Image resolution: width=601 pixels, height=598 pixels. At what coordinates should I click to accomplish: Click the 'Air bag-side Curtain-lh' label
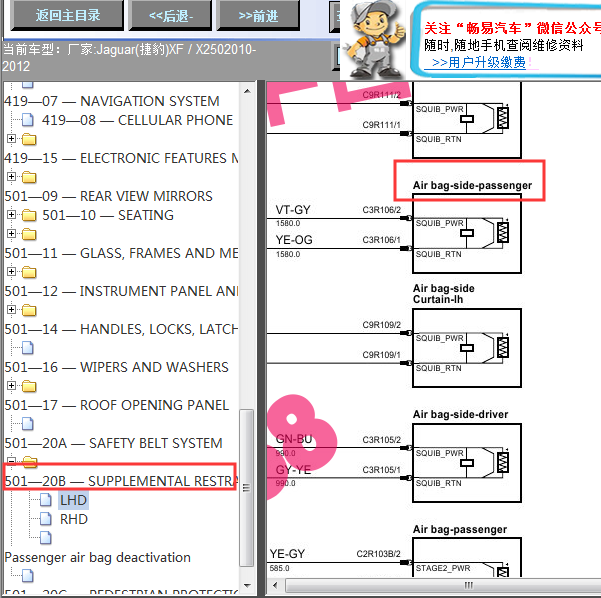[443, 294]
